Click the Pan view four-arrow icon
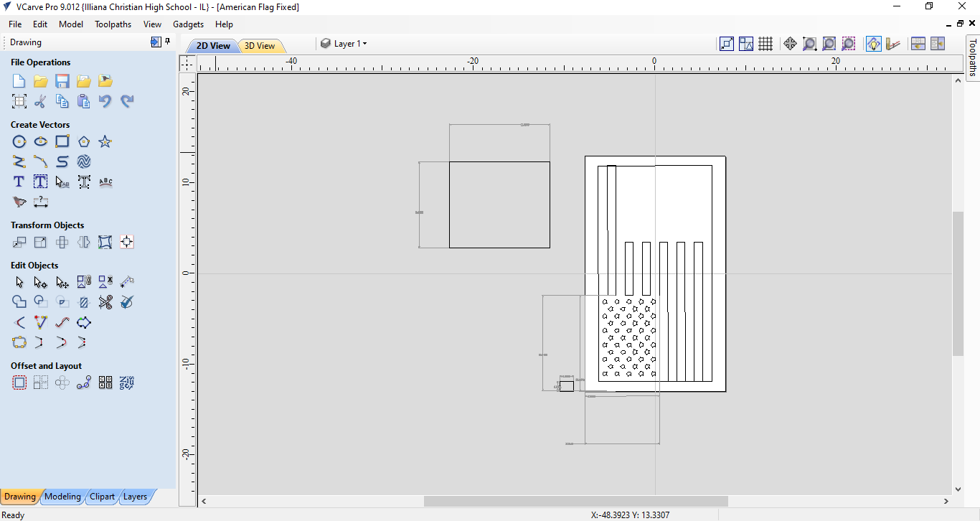The image size is (980, 521). tap(790, 44)
